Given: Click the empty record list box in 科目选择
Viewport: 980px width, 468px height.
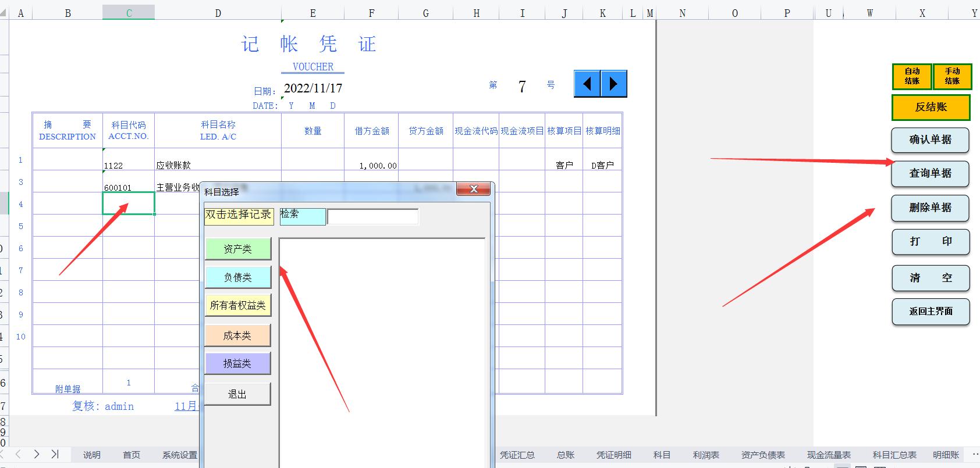Looking at the screenshot, I should pos(382,352).
